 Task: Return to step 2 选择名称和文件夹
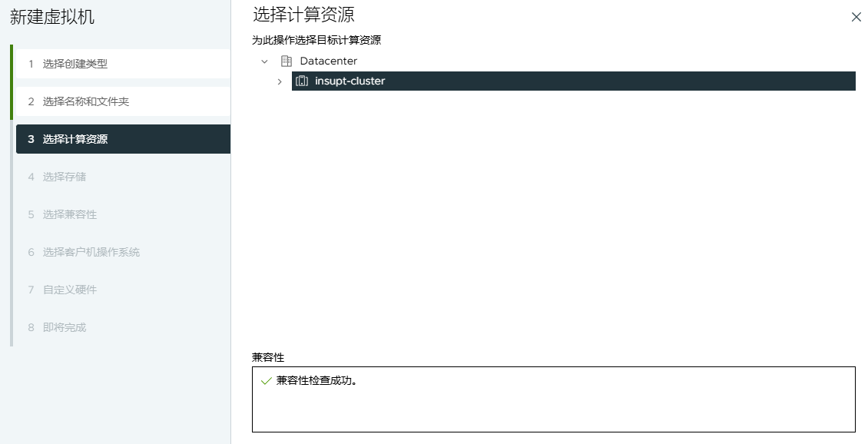(80, 101)
